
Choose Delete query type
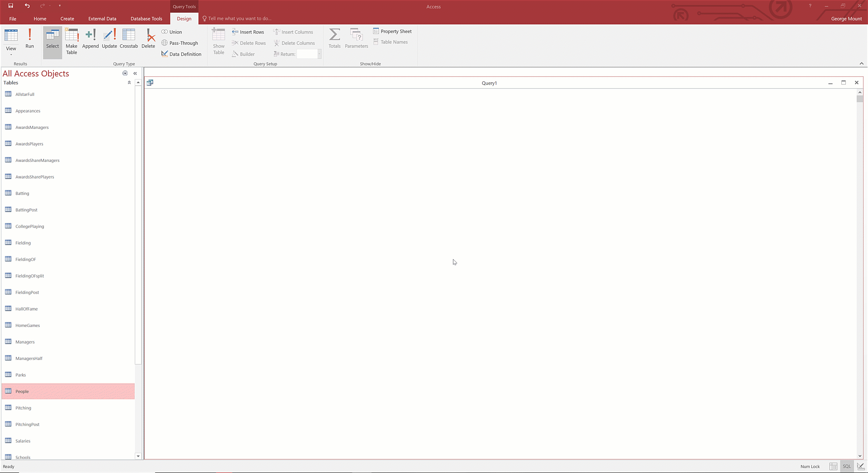pyautogui.click(x=148, y=39)
